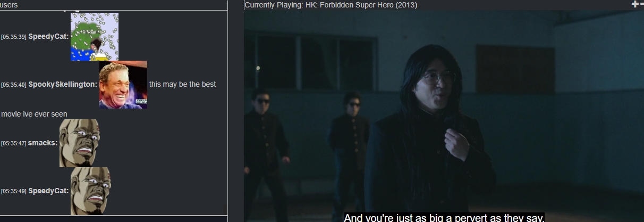Select SpeedyCat's name at 05:35:39
644x222 pixels.
click(48, 36)
